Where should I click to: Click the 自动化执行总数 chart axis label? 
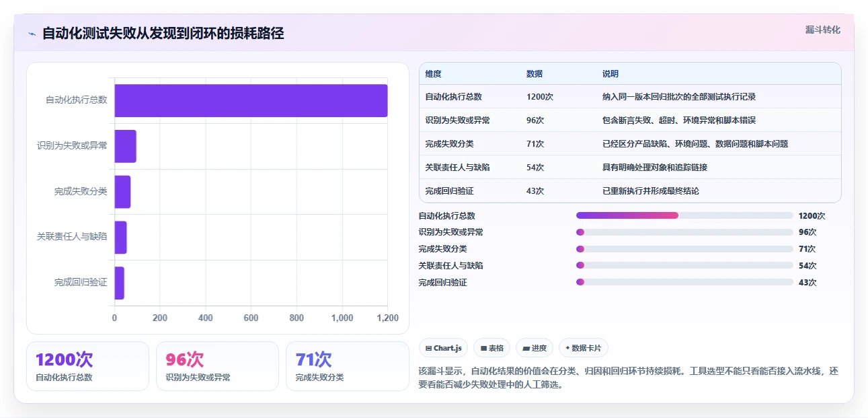click(77, 100)
